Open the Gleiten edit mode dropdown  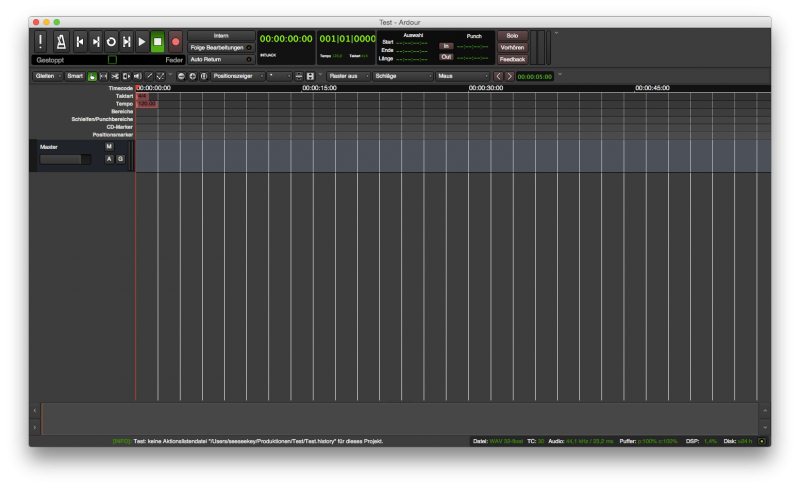coord(47,76)
